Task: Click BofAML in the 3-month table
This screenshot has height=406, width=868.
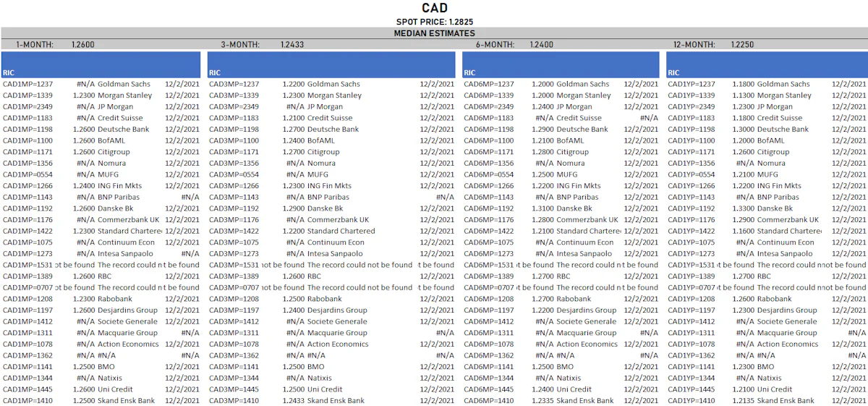Action: (323, 140)
